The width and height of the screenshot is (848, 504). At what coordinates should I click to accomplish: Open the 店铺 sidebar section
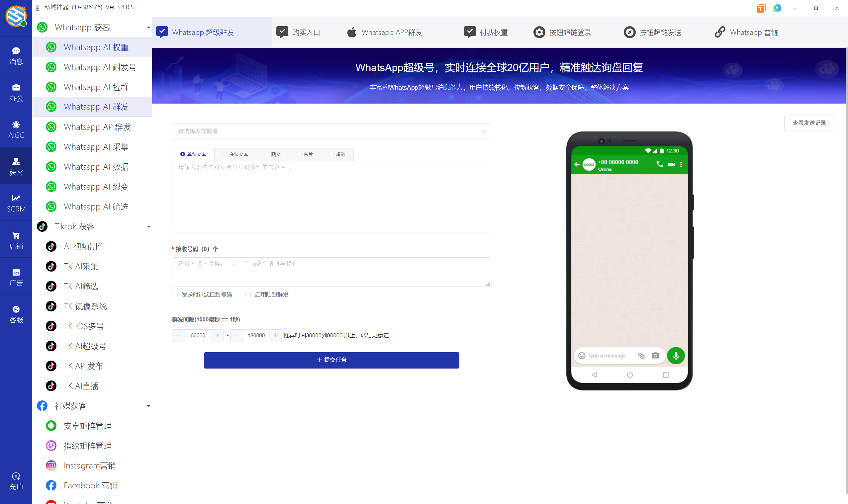(x=16, y=239)
